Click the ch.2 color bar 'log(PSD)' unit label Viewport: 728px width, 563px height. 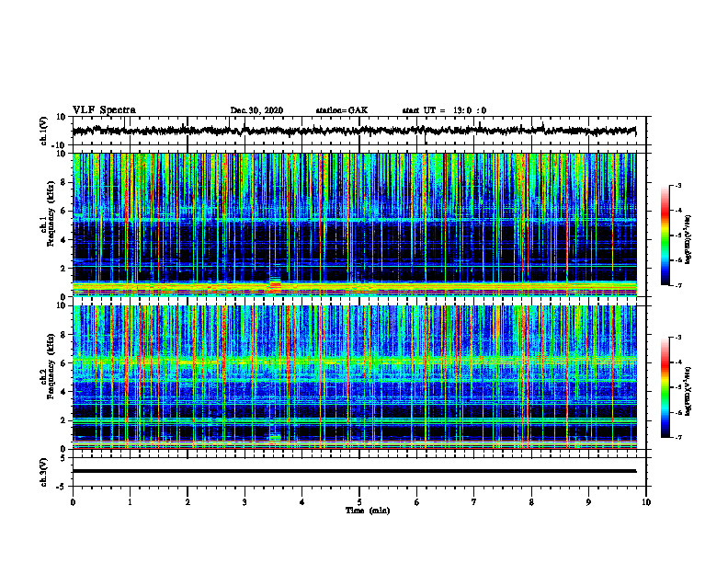click(x=688, y=391)
